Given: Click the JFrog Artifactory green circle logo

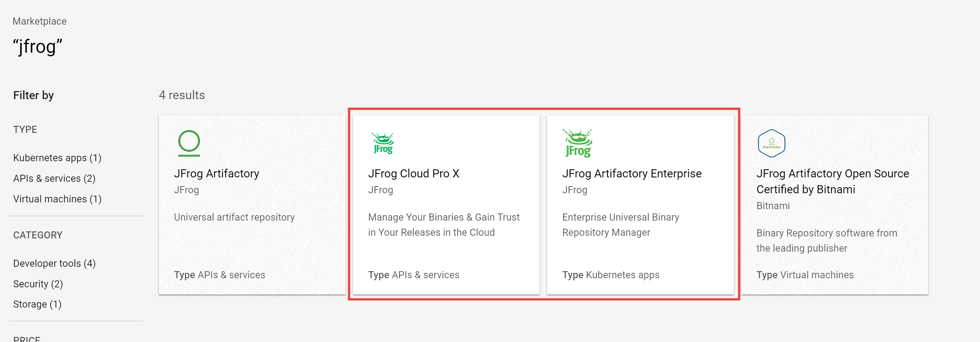Looking at the screenshot, I should point(189,143).
